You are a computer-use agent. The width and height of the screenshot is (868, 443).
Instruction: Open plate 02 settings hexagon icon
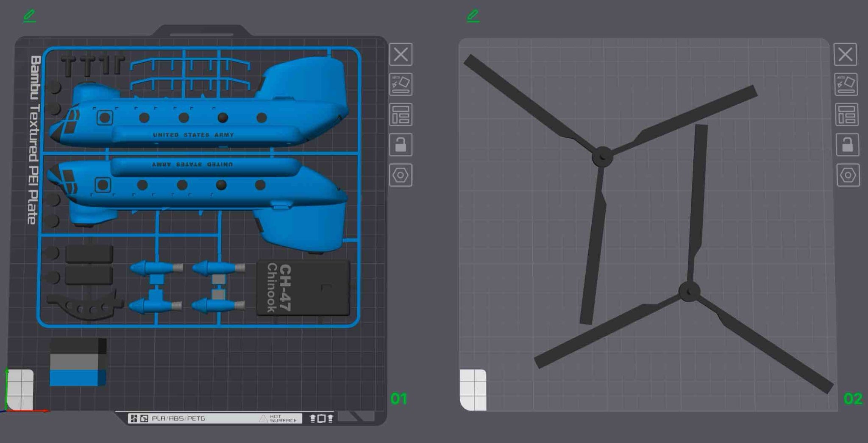click(848, 175)
